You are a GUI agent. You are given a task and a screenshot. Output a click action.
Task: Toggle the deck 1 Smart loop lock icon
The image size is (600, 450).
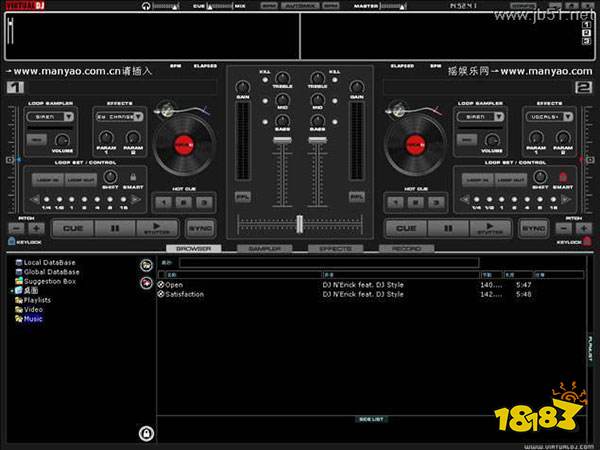pos(133,177)
